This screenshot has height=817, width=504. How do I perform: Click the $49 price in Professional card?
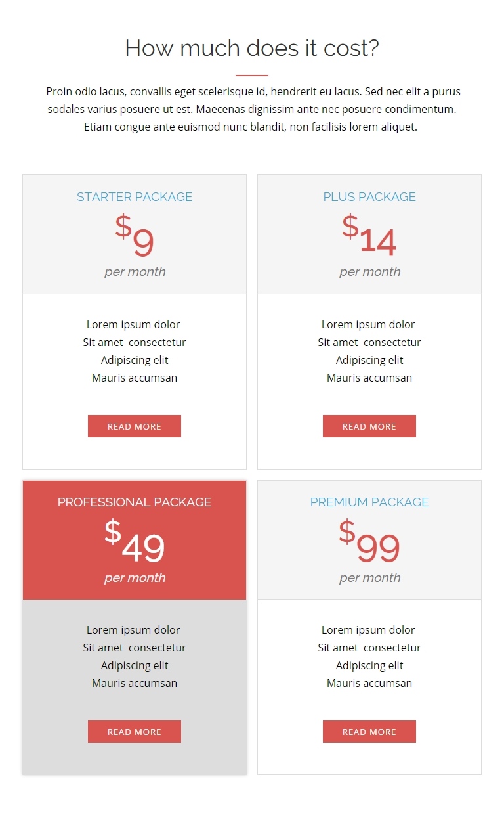[x=135, y=544]
